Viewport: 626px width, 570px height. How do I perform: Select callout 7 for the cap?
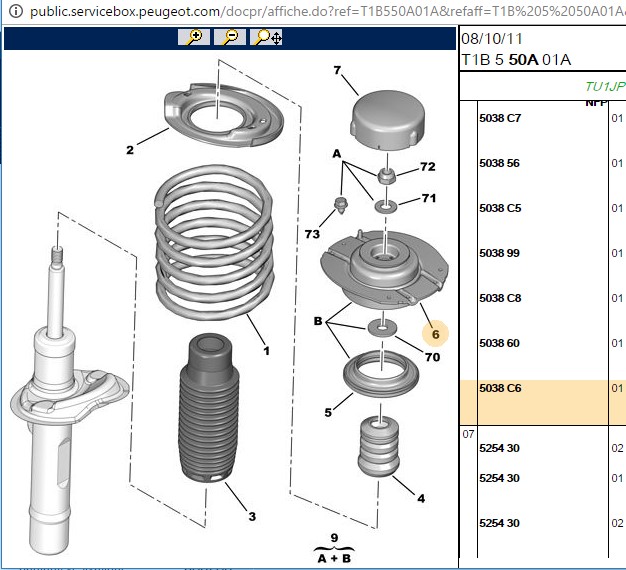point(337,70)
